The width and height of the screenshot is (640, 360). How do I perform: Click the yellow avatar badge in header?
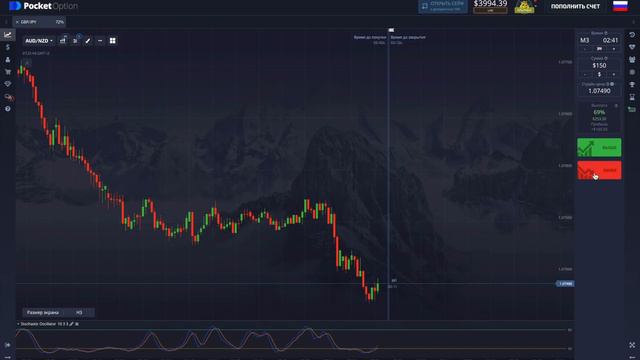point(524,7)
